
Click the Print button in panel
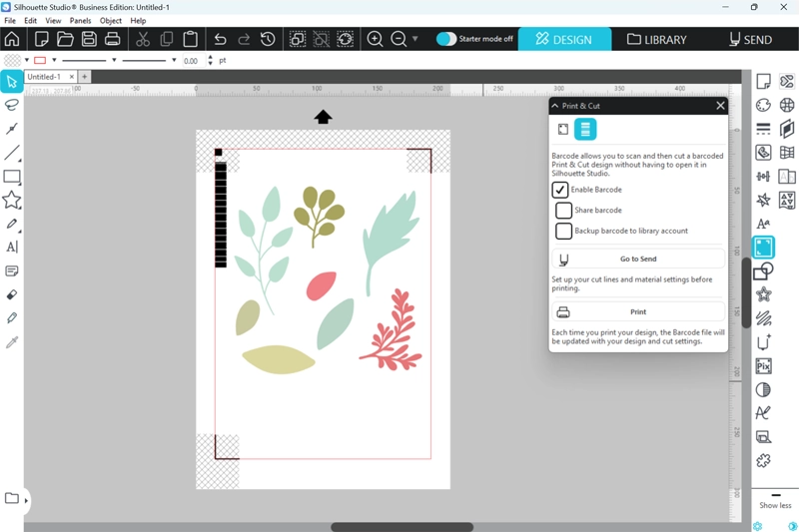(638, 311)
